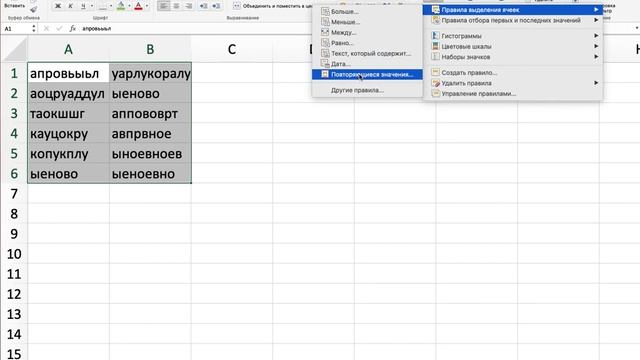The image size is (640, 360).
Task: Click the fx insert function icon
Action: click(x=72, y=29)
